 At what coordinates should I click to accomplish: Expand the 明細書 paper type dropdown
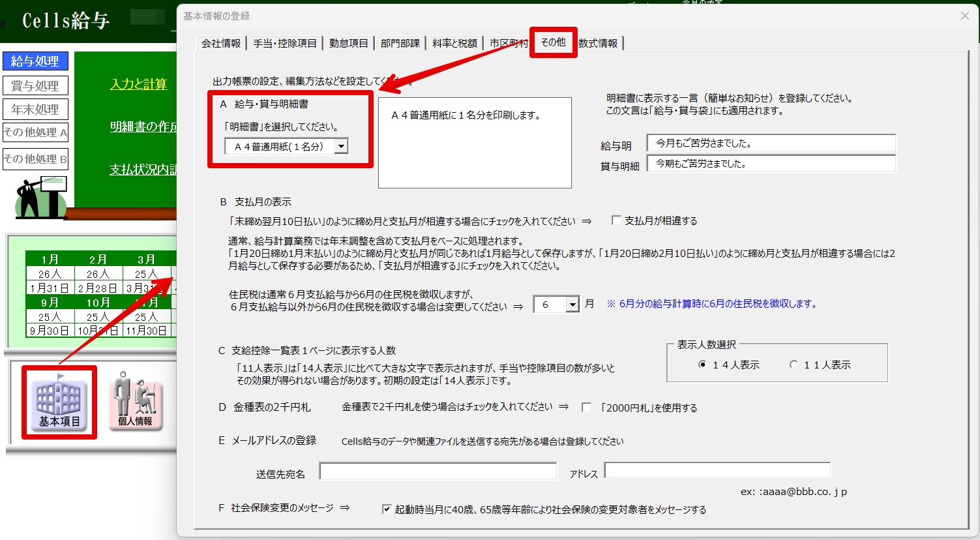coord(341,147)
